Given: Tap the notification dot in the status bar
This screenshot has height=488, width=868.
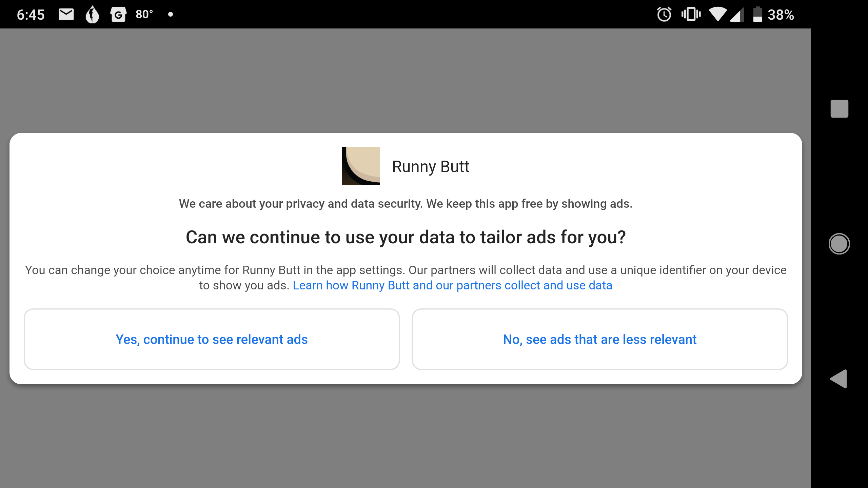Looking at the screenshot, I should point(170,14).
